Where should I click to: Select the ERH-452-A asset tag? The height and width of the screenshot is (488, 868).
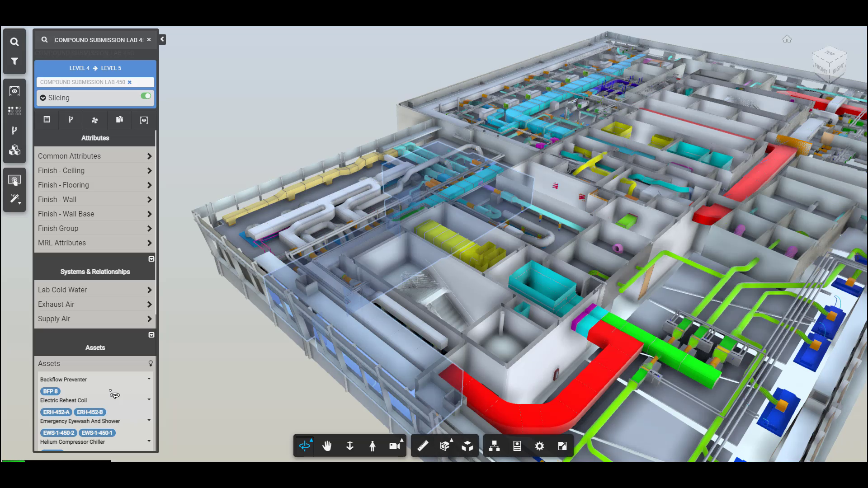coord(57,412)
